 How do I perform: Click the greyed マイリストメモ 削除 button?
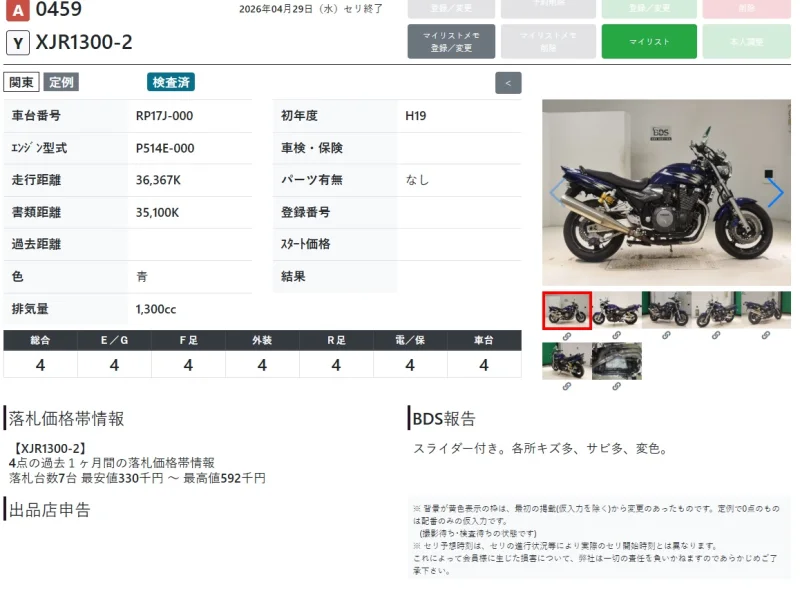(x=548, y=42)
